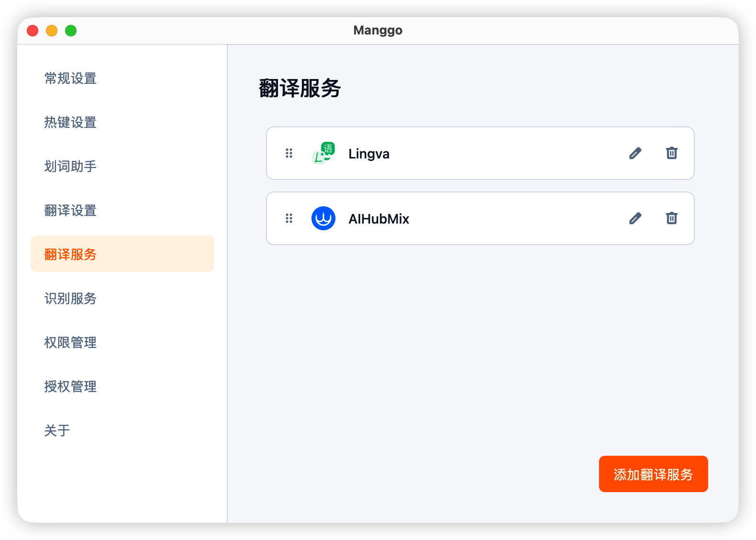Click the AIHubMix service name text

coord(379,219)
